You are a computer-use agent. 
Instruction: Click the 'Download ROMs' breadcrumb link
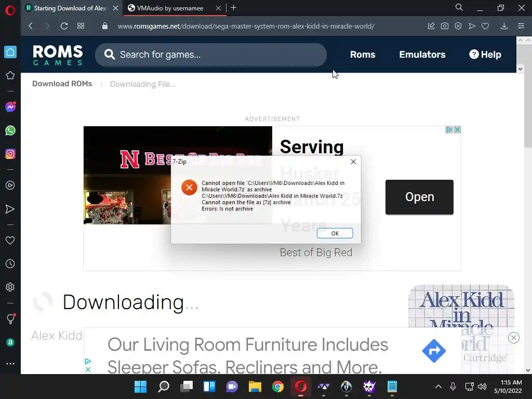62,84
